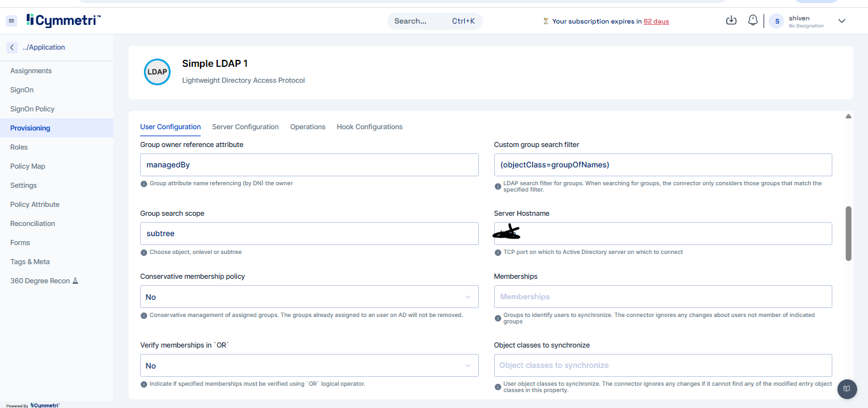Viewport: 868px width, 408px height.
Task: Click Group search scope field
Action: (309, 234)
